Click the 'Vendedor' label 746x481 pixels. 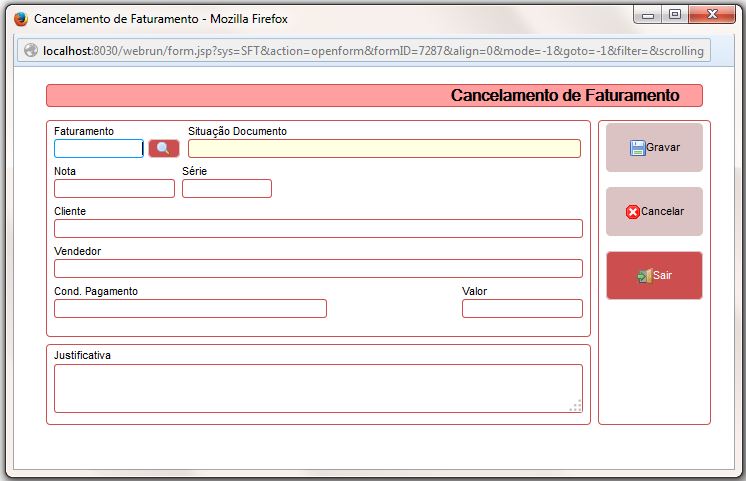tap(78, 251)
